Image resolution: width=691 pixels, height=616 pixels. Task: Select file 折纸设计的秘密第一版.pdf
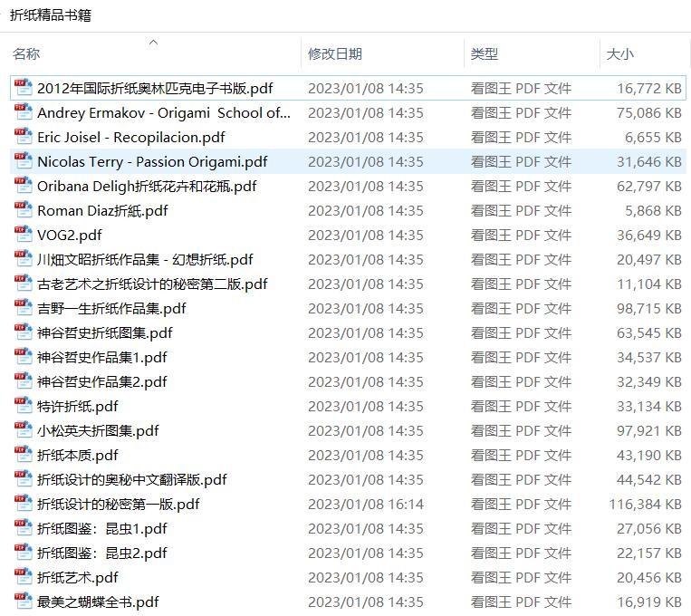tap(118, 505)
